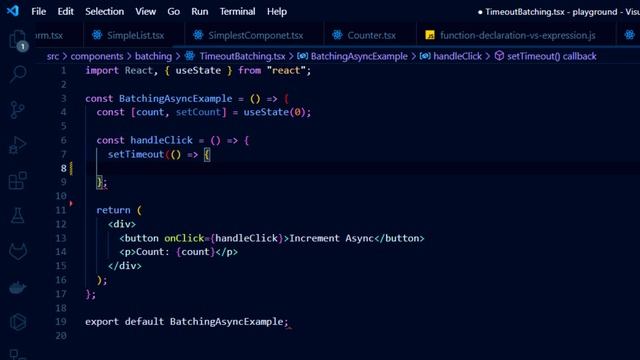Open the Edit menu

pyautogui.click(x=65, y=11)
